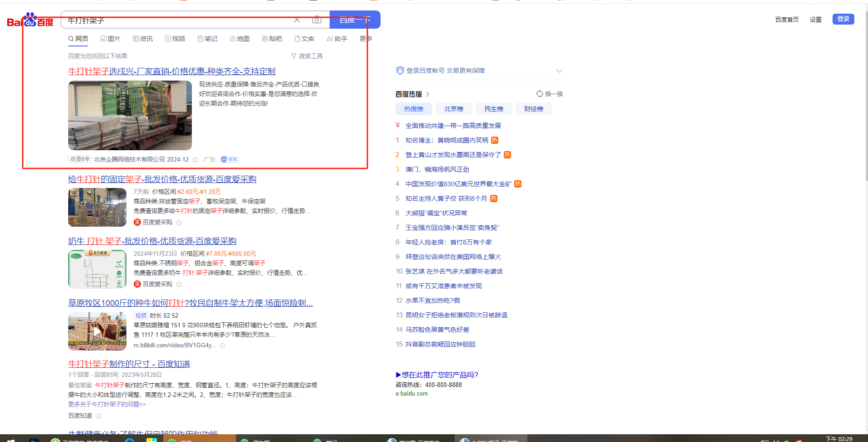The image size is (868, 442).
Task: Select the 北京榜 hot list tab
Action: (x=453, y=109)
